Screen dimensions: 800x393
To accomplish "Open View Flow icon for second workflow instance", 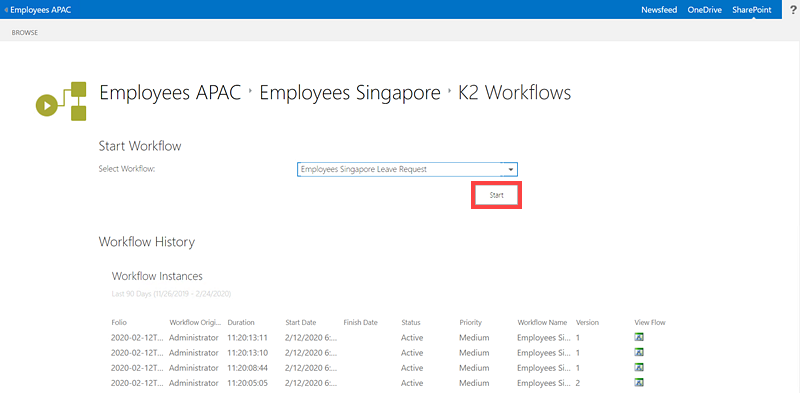I will [639, 352].
